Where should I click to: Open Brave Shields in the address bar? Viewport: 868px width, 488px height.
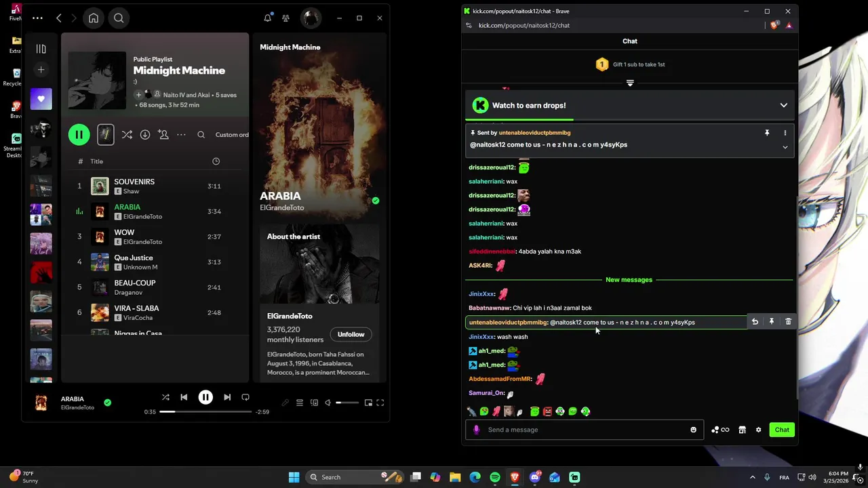click(x=775, y=25)
